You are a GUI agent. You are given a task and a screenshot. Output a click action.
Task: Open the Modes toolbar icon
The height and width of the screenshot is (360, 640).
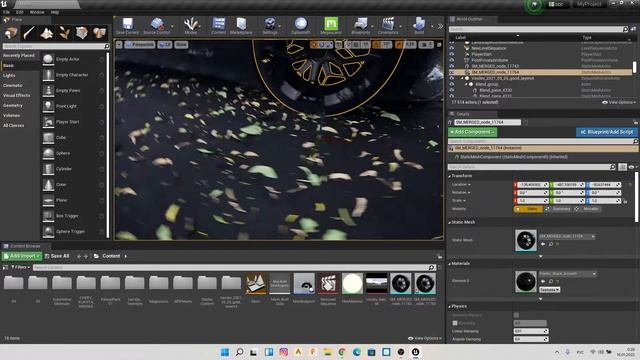[191, 26]
